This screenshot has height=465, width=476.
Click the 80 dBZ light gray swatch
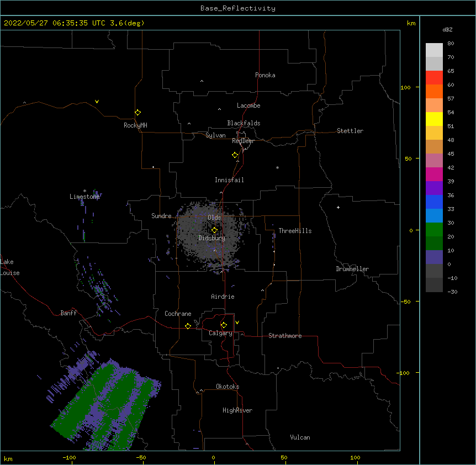click(434, 50)
